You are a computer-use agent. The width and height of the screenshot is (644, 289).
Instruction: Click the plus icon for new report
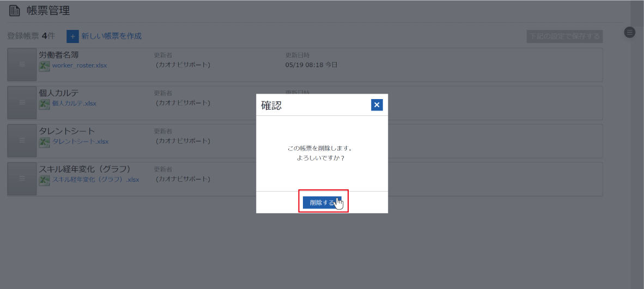tap(72, 36)
